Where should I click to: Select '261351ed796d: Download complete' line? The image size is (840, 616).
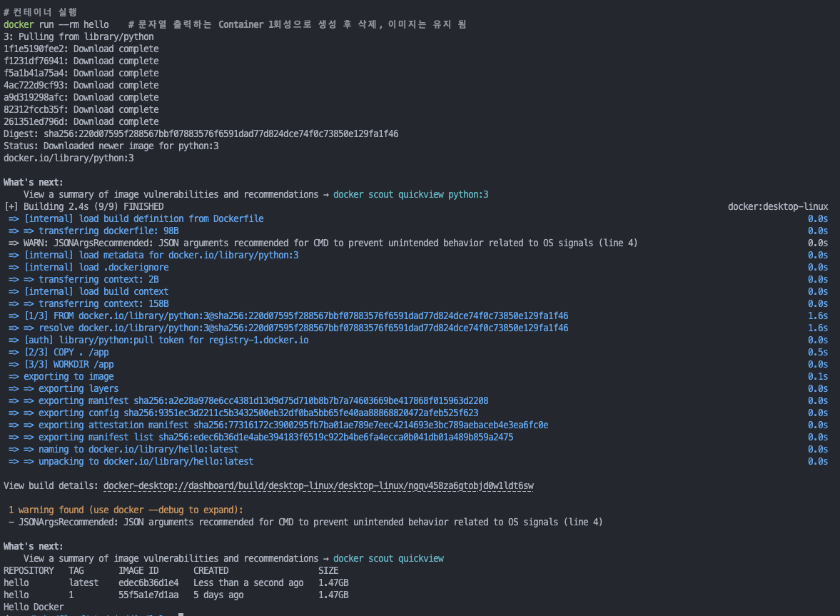(x=81, y=121)
